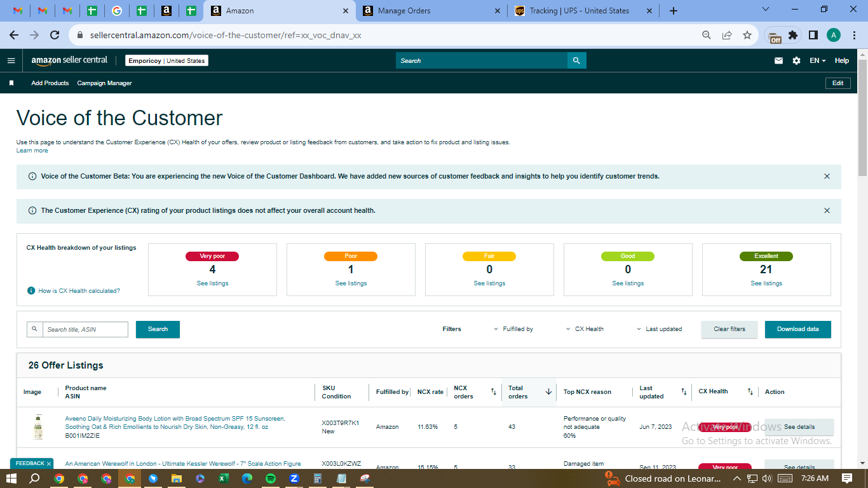Click See listings under Poor
The image size is (868, 488).
tap(351, 283)
